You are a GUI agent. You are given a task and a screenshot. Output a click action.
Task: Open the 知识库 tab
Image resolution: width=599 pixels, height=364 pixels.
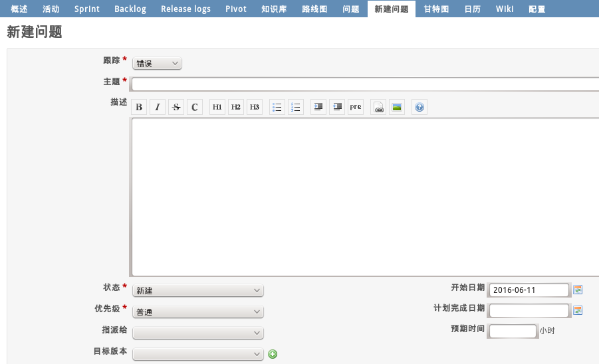pyautogui.click(x=274, y=9)
